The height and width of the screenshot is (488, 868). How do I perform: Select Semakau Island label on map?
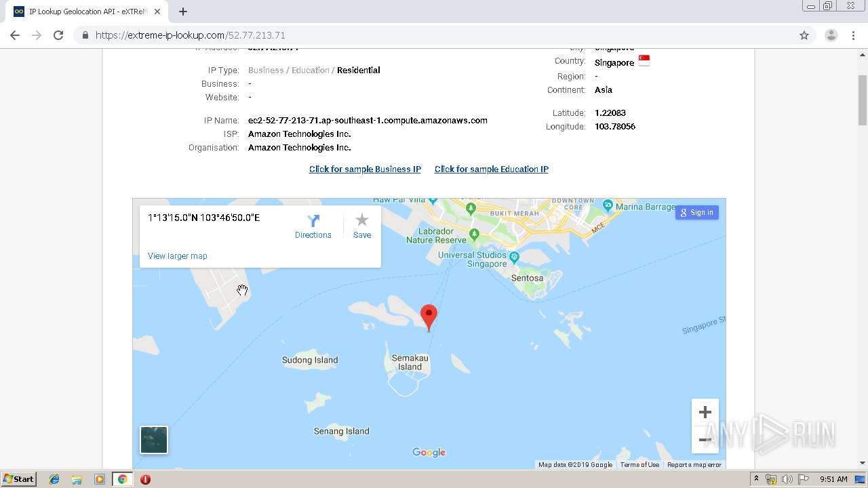click(410, 363)
